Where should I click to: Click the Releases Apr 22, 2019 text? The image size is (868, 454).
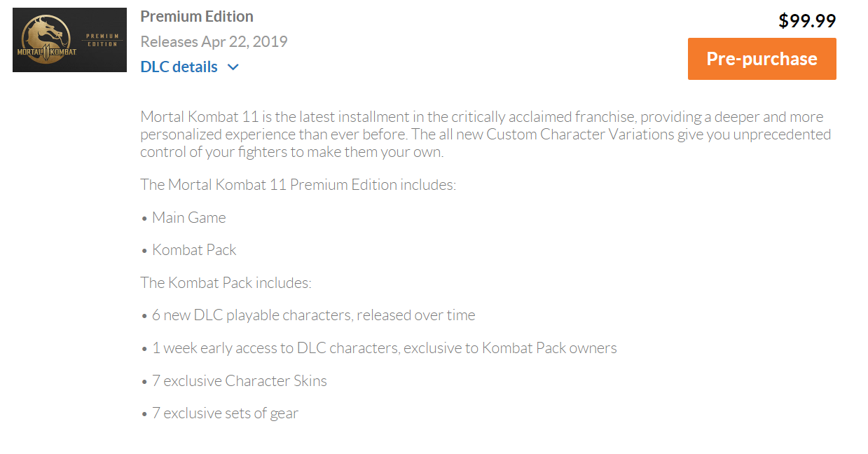point(214,41)
